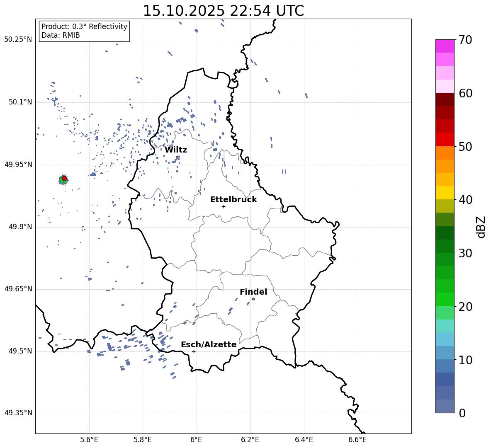Viewport: 491px width, 448px height.
Task: Click the title 15.10.2025 22:54 UTC
Action: (223, 11)
